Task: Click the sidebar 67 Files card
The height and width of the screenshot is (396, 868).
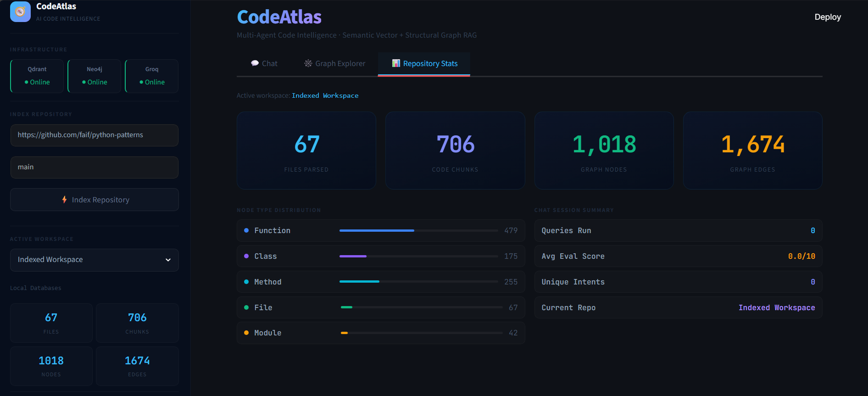Action: click(x=51, y=323)
